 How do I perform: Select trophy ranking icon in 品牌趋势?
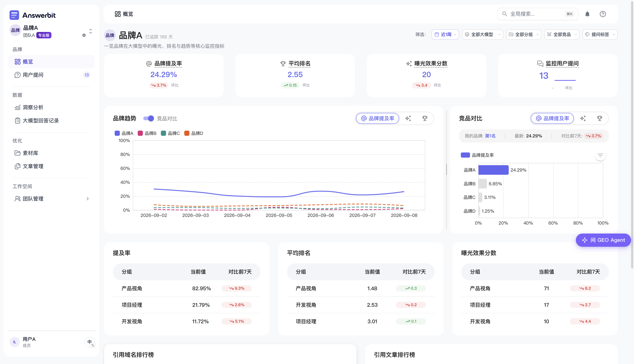coord(425,118)
